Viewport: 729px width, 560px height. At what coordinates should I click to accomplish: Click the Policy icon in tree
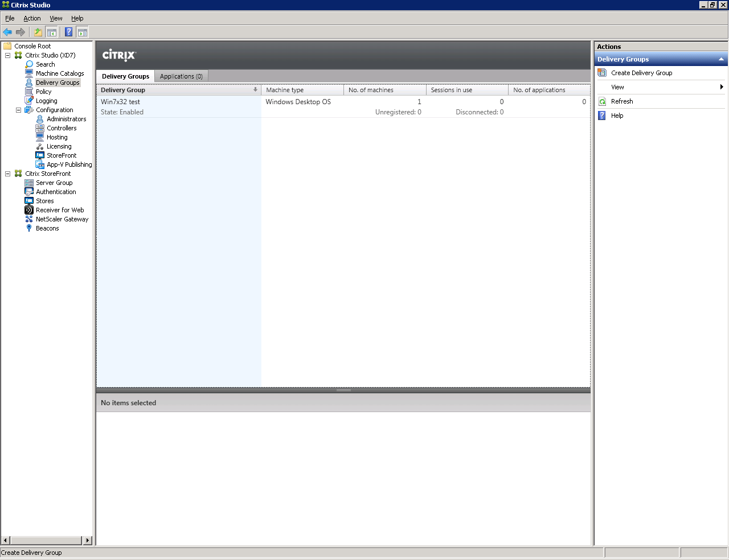click(x=29, y=92)
